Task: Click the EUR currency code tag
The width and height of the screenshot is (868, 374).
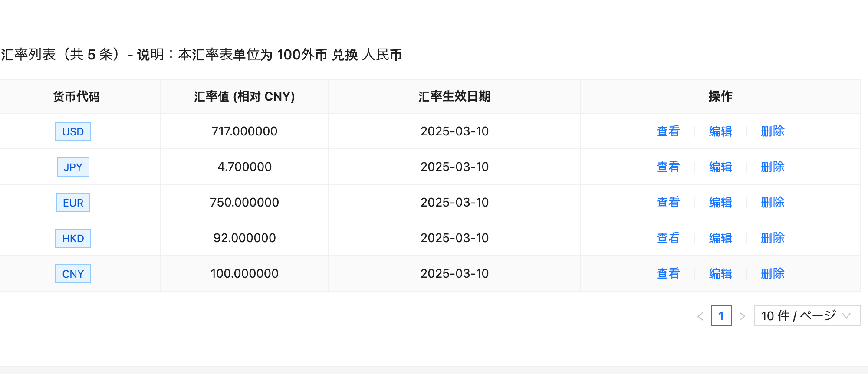Action: click(x=73, y=203)
